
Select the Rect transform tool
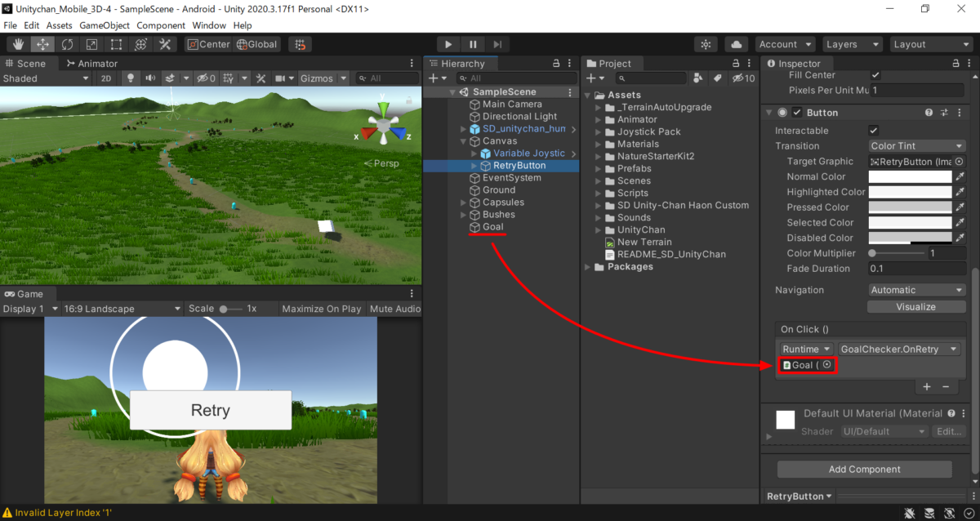[116, 44]
